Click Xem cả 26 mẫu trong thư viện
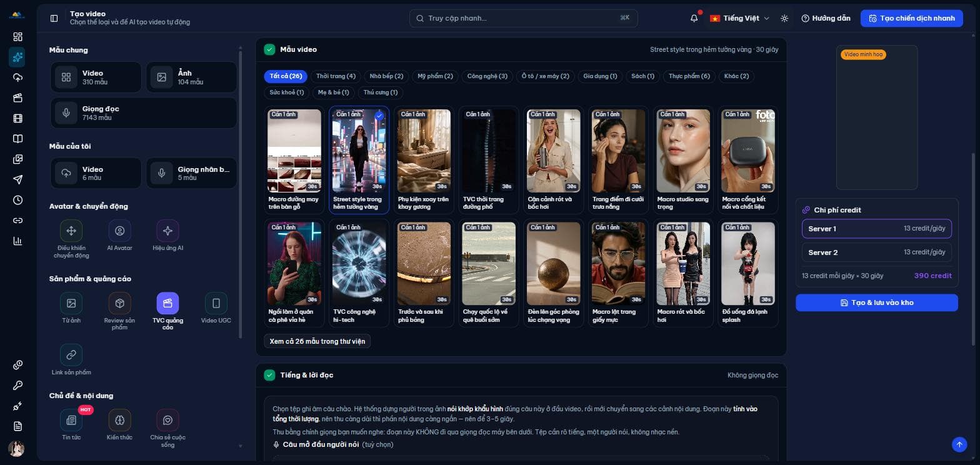The height and width of the screenshot is (465, 980). point(317,341)
